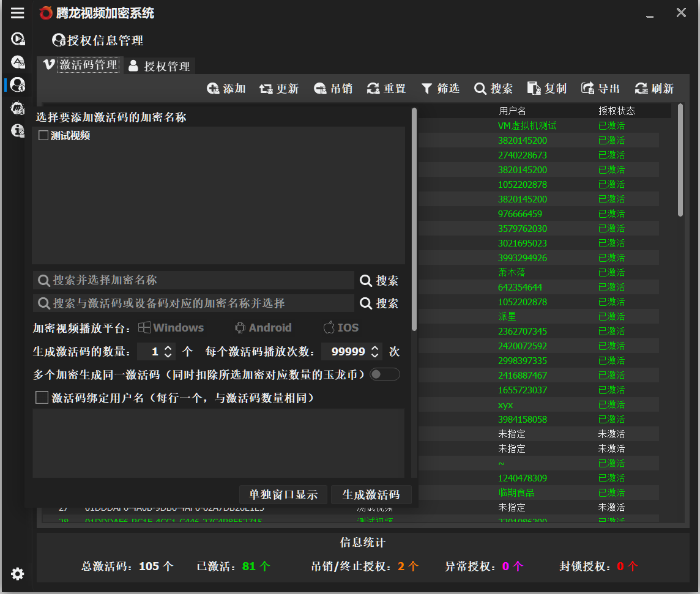Select the Windows platform option

tap(171, 327)
